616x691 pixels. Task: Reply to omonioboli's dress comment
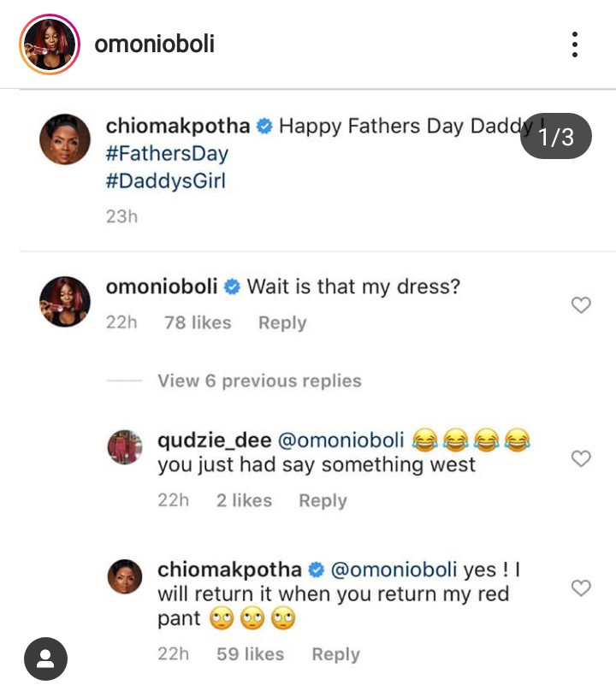pos(282,323)
